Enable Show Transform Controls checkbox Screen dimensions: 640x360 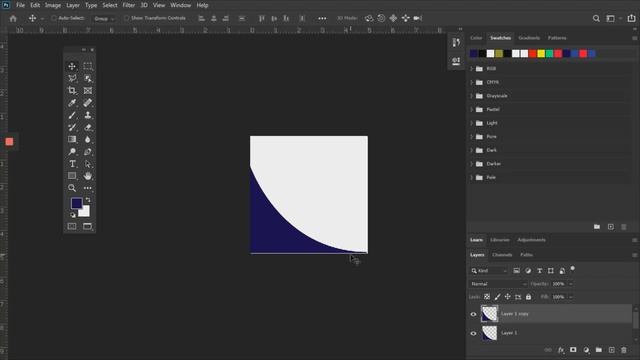point(126,18)
